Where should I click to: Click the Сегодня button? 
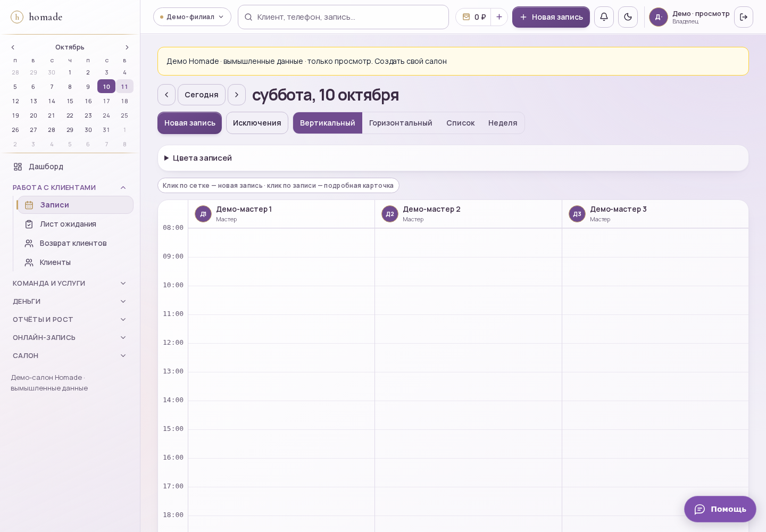202,95
